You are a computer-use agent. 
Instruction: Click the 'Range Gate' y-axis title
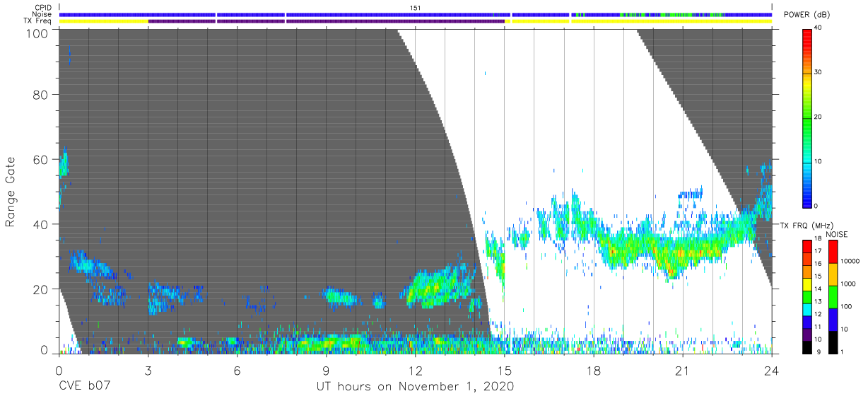tap(11, 191)
